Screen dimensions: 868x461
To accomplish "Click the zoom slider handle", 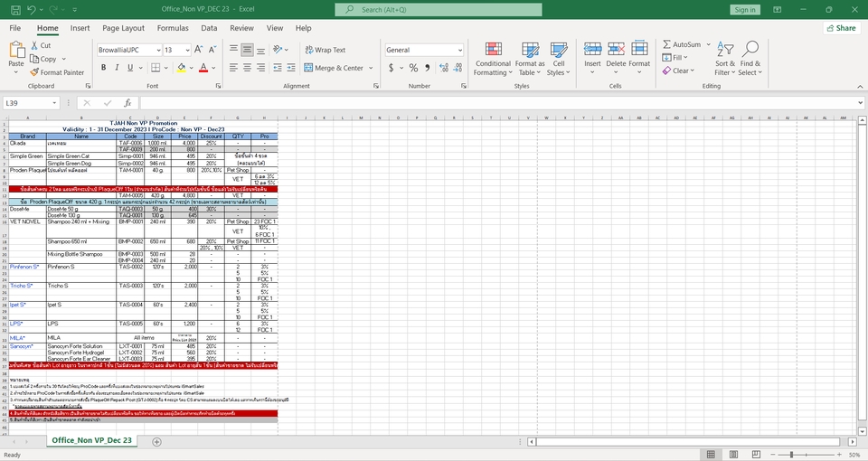I will (x=791, y=455).
